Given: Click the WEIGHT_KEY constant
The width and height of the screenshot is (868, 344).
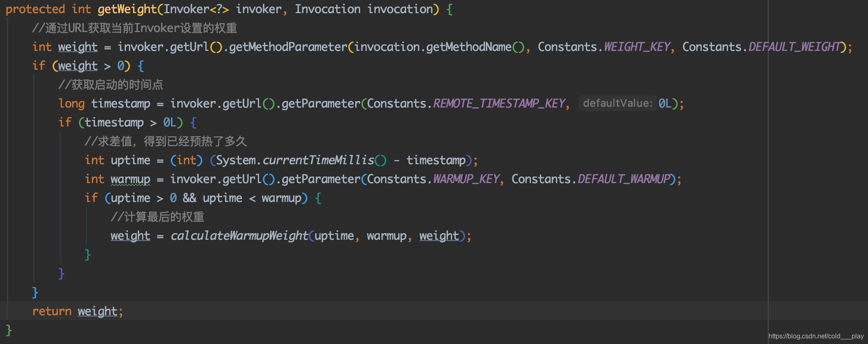Looking at the screenshot, I should pos(637,47).
